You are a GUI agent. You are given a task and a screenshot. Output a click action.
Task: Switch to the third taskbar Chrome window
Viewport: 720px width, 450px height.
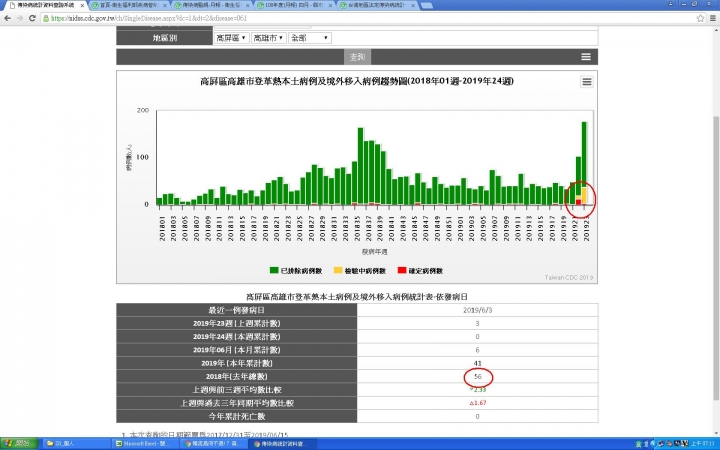tap(215, 444)
